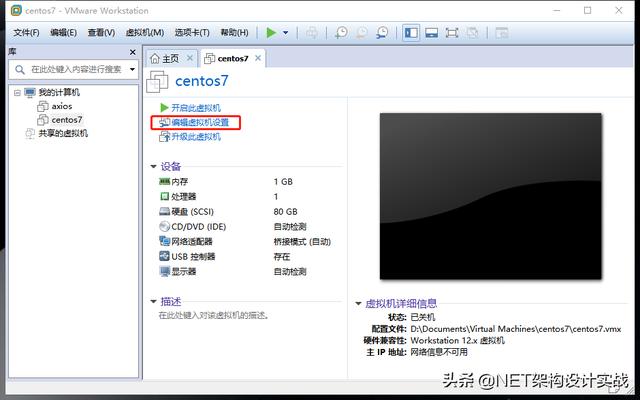Switch to the centos7 tab
The height and width of the screenshot is (400, 640).
click(x=233, y=59)
